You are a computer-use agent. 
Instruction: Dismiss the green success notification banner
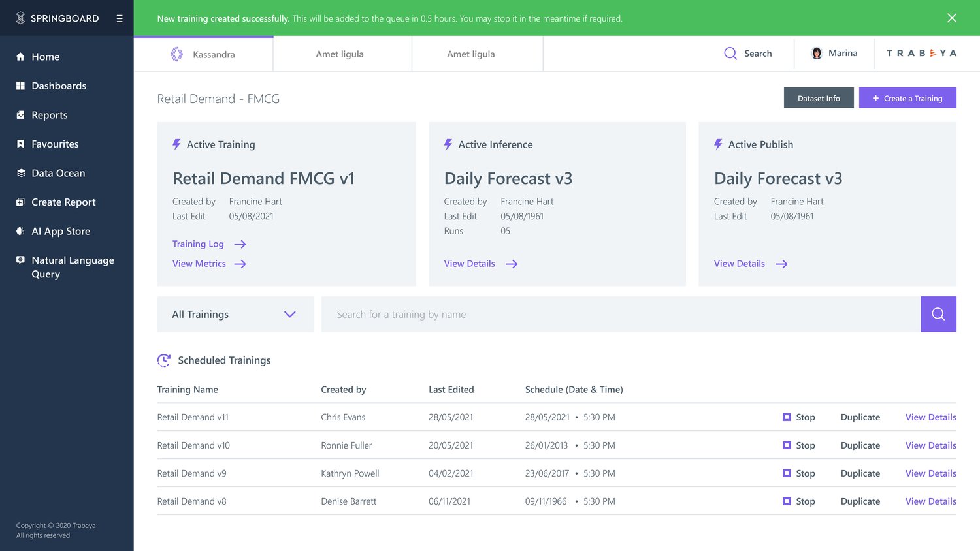[952, 18]
